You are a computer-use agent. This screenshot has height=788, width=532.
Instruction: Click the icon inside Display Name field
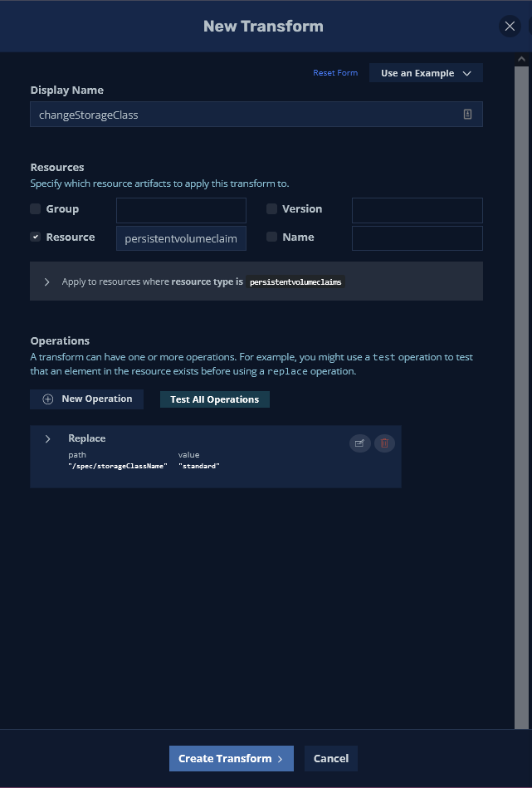[x=467, y=115]
